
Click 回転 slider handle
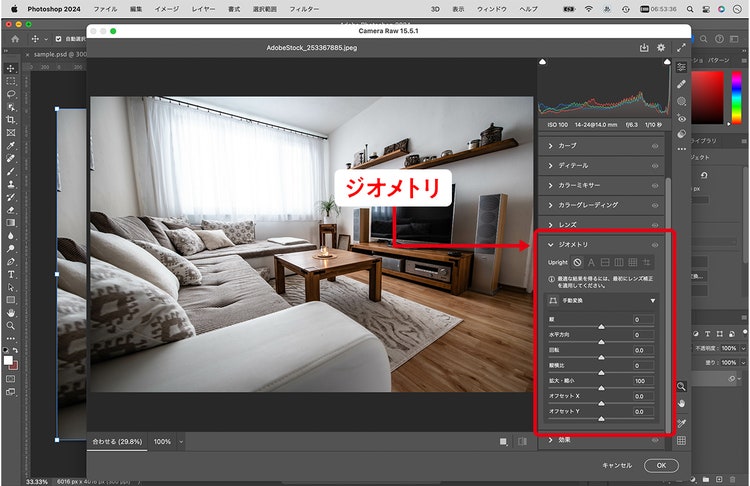click(x=601, y=357)
